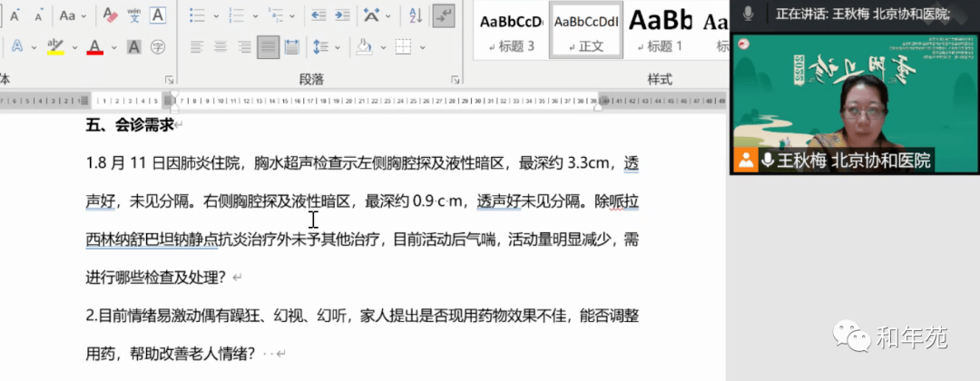The width and height of the screenshot is (980, 381).
Task: Toggle show/hide paragraph marks
Action: [444, 15]
